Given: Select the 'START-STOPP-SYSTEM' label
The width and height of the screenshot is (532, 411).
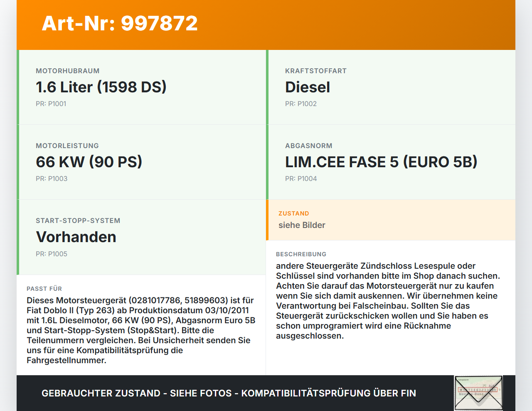Looking at the screenshot, I should [78, 220].
